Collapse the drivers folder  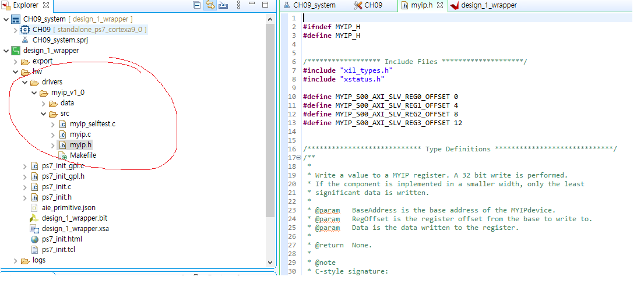(24, 83)
